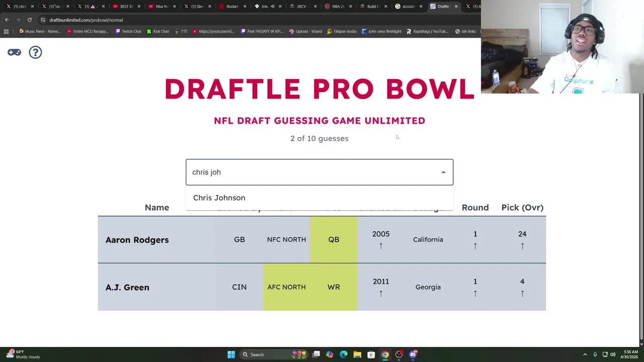644x362 pixels.
Task: Open the john cena fleshlight bookmark
Action: (x=381, y=31)
